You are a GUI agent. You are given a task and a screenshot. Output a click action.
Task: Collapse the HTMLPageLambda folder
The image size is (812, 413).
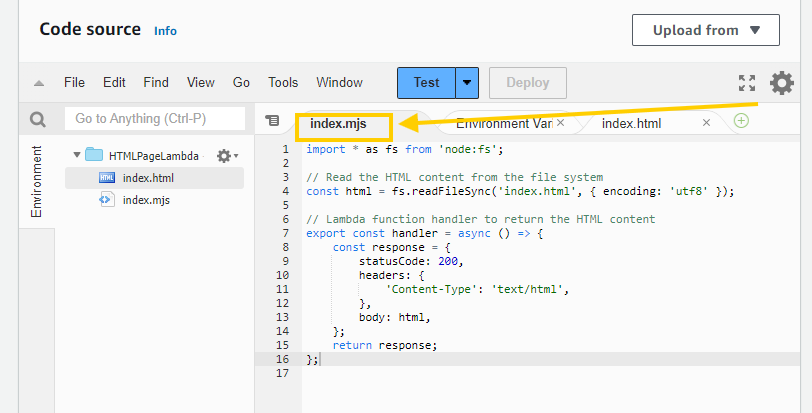[77, 156]
